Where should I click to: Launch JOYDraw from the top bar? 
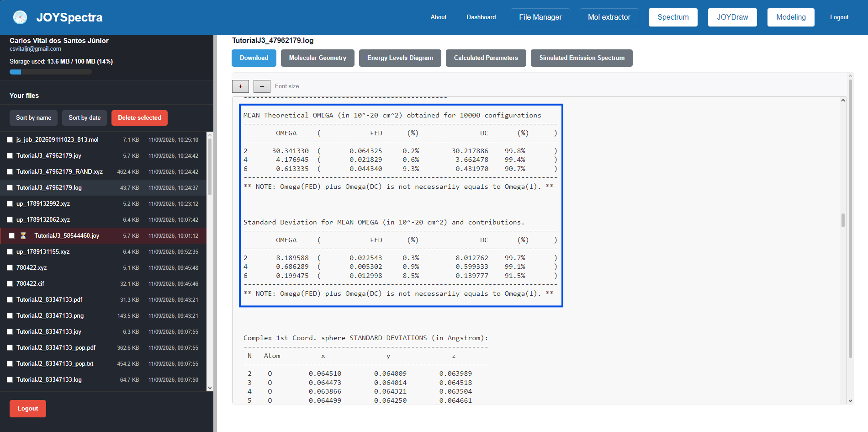[732, 17]
